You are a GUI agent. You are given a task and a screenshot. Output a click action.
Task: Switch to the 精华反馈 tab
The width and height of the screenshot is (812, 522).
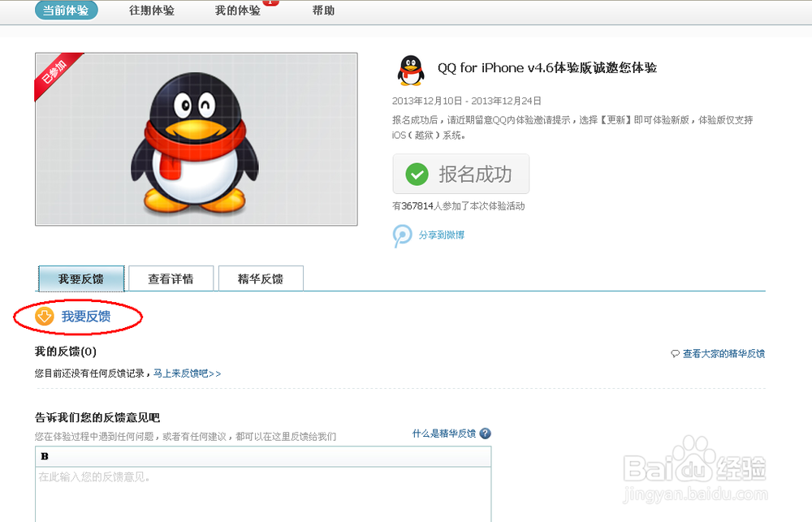click(261, 278)
